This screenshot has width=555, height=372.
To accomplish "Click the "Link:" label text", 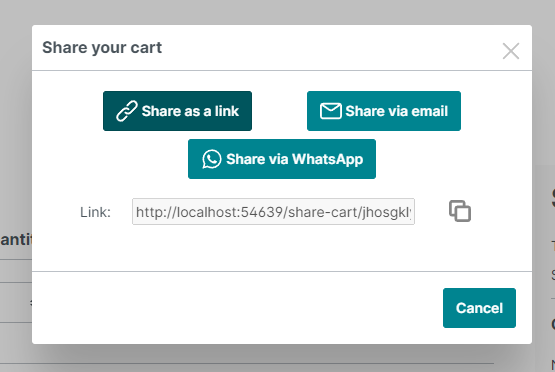I will (95, 212).
